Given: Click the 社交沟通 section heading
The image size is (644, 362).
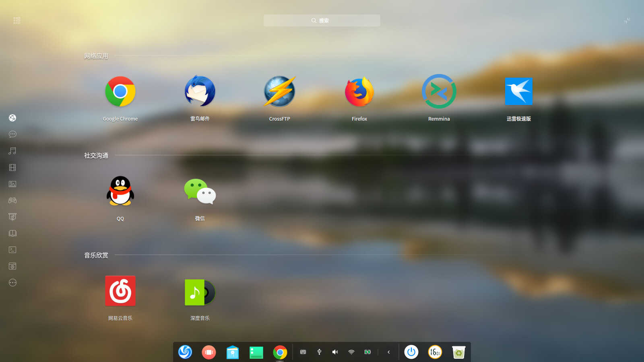Looking at the screenshot, I should [96, 155].
